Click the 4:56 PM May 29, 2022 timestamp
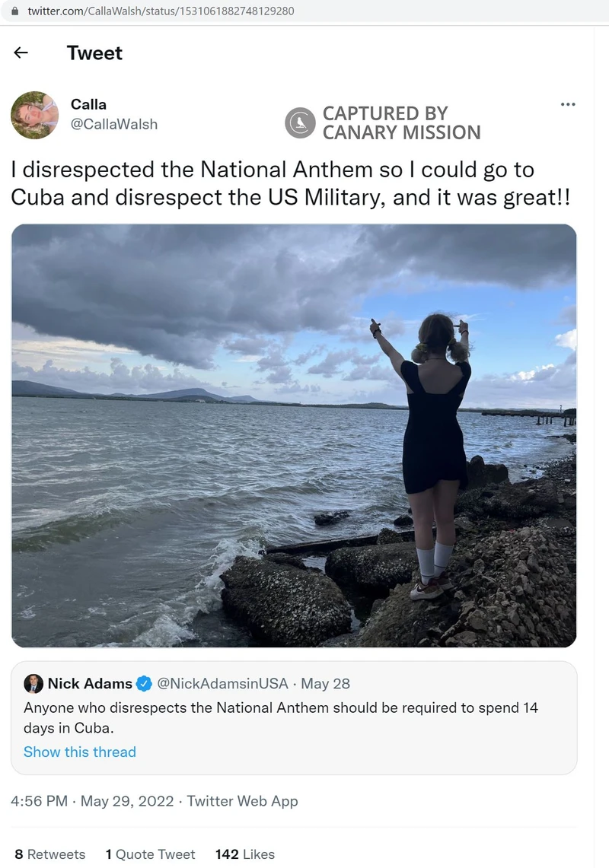This screenshot has height=868, width=609. pyautogui.click(x=92, y=801)
